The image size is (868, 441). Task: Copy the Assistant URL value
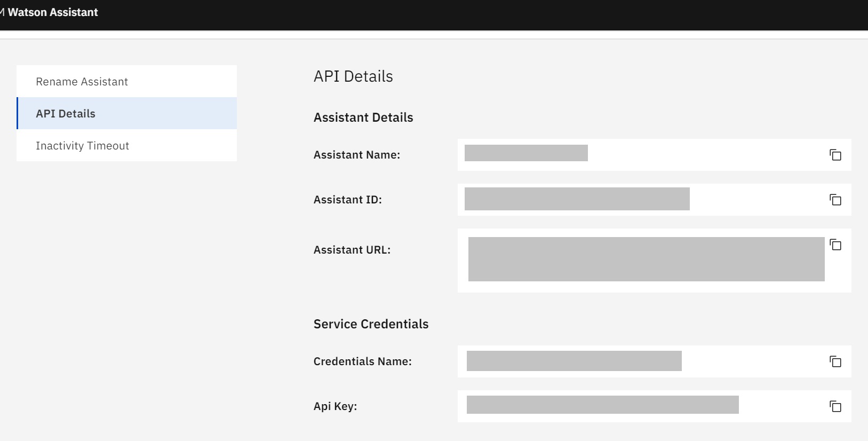[835, 245]
